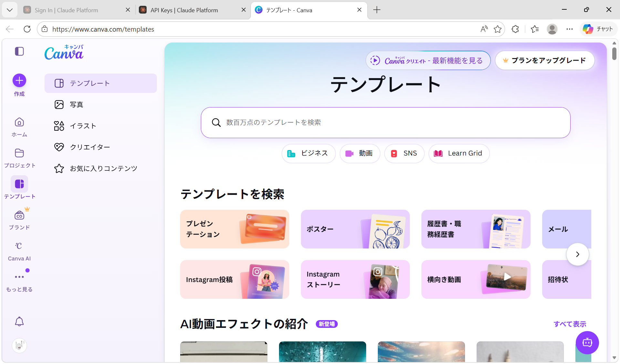The height and width of the screenshot is (364, 620).
Task: Open Canva クリエイト latest features banner
Action: point(428,60)
